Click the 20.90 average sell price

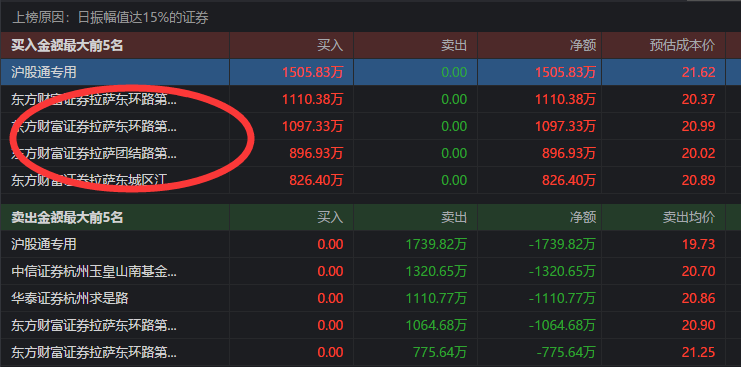(698, 325)
